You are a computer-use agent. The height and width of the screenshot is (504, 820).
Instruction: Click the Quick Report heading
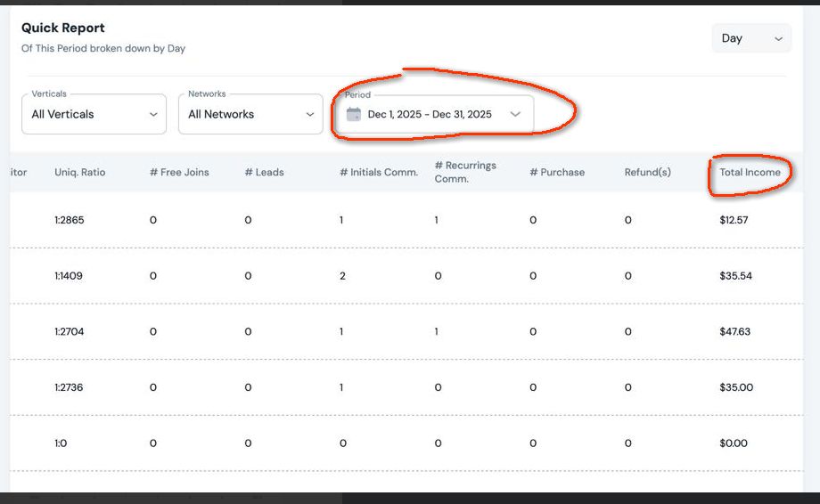click(63, 28)
